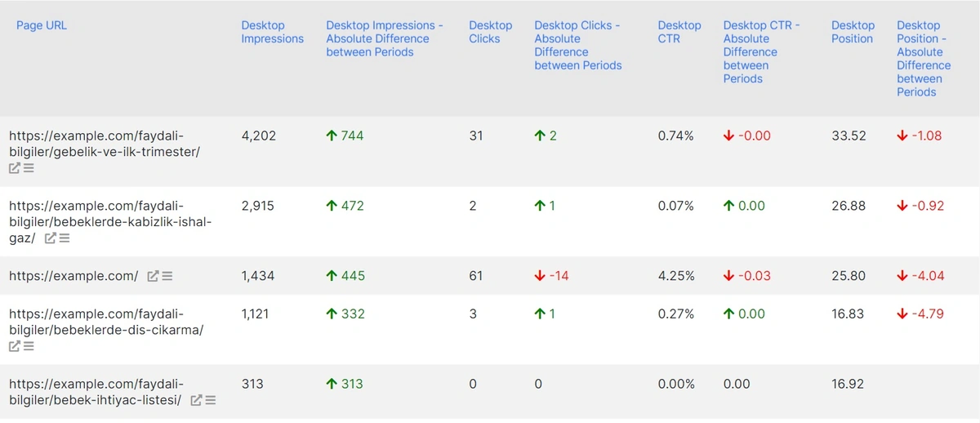This screenshot has width=980, height=423.
Task: Click the Desktop Clicks column header
Action: [x=490, y=32]
